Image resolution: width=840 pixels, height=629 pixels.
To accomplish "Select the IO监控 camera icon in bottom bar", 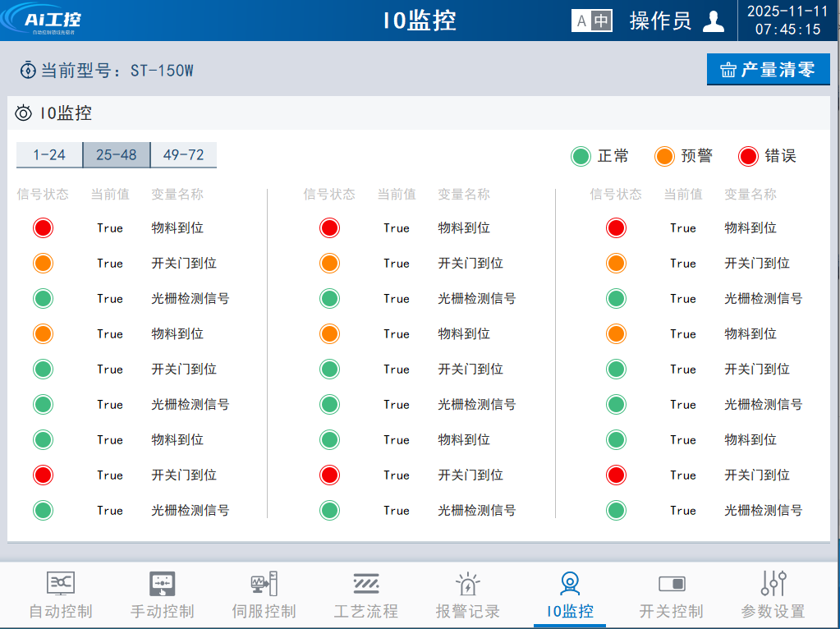I will pyautogui.click(x=569, y=584).
